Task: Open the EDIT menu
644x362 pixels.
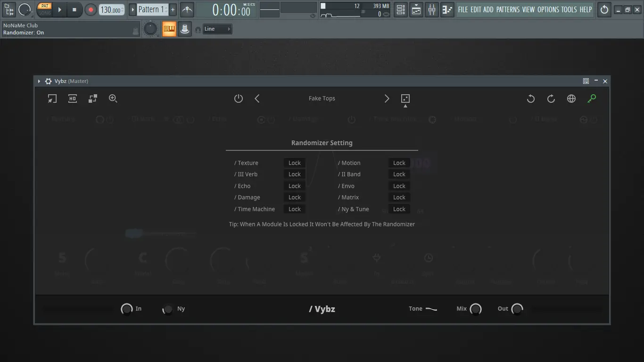Action: tap(476, 9)
